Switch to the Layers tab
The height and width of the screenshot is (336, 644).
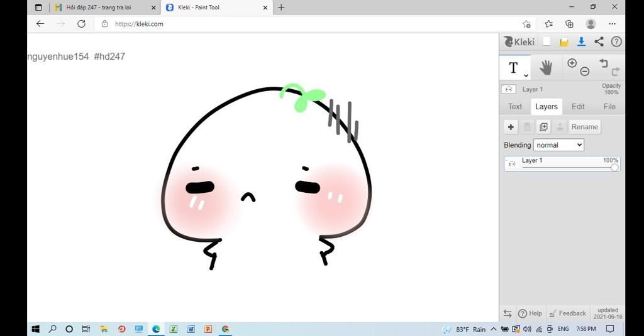[547, 107]
